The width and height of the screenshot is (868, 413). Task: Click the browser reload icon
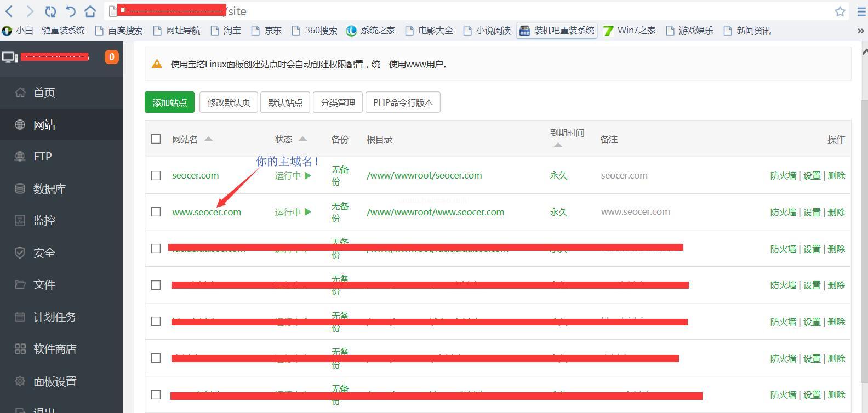click(50, 11)
